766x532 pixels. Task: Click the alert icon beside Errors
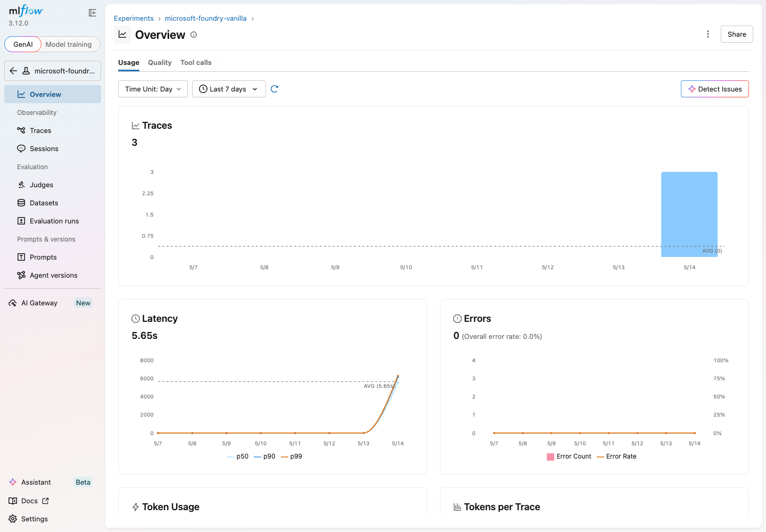click(457, 319)
